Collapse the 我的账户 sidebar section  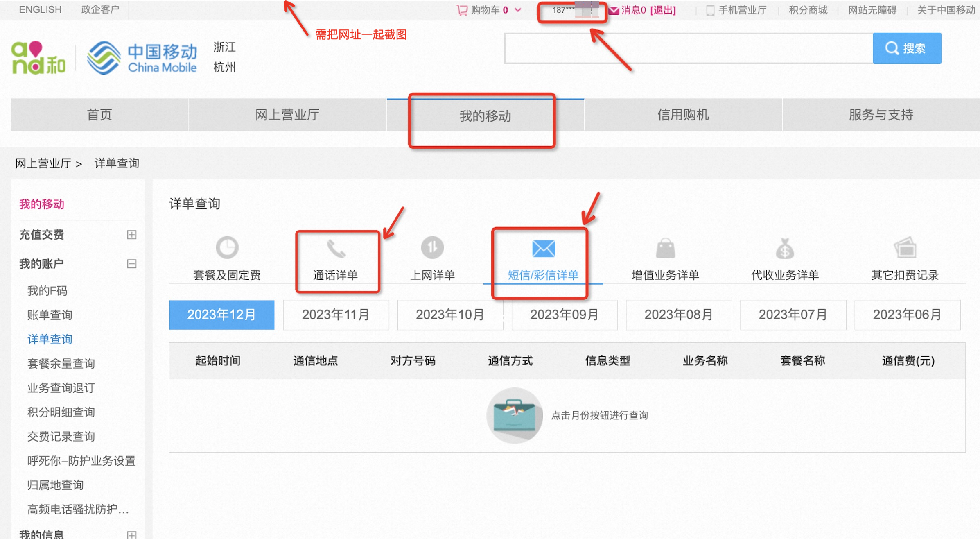tap(131, 264)
